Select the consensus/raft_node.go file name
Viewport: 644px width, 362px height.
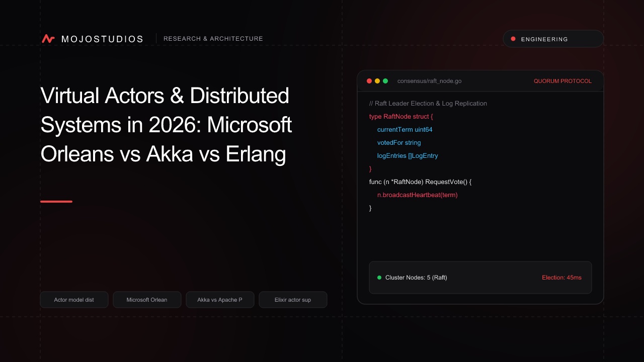pyautogui.click(x=429, y=81)
